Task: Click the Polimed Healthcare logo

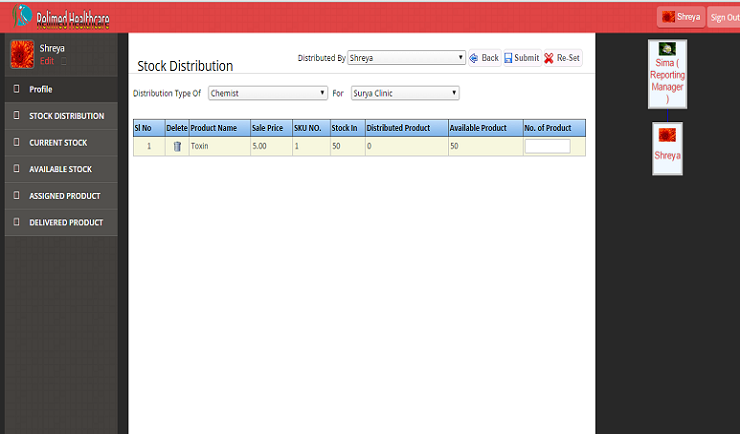Action: point(60,18)
